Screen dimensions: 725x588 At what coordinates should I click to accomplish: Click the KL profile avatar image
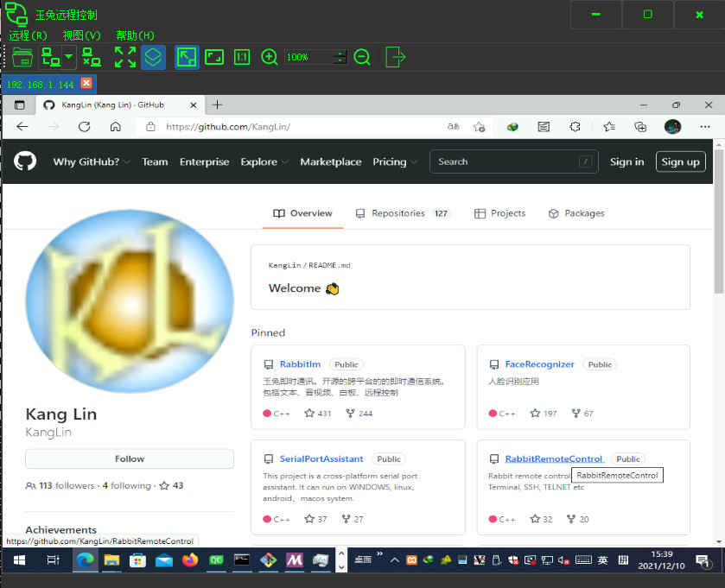coord(130,301)
